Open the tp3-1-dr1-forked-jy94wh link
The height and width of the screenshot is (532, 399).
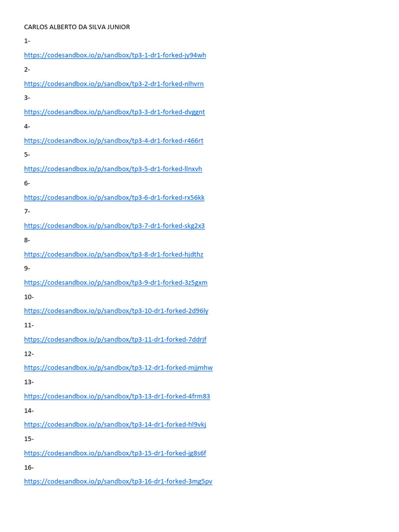115,55
